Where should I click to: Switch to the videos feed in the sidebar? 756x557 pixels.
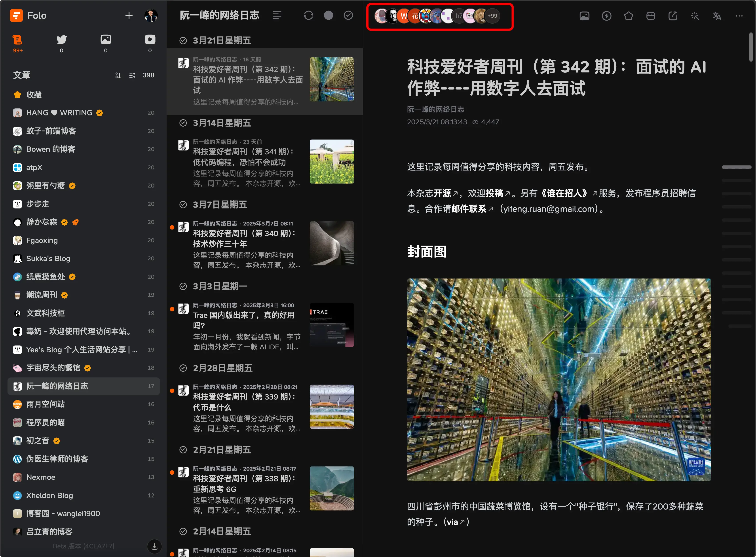click(x=149, y=40)
